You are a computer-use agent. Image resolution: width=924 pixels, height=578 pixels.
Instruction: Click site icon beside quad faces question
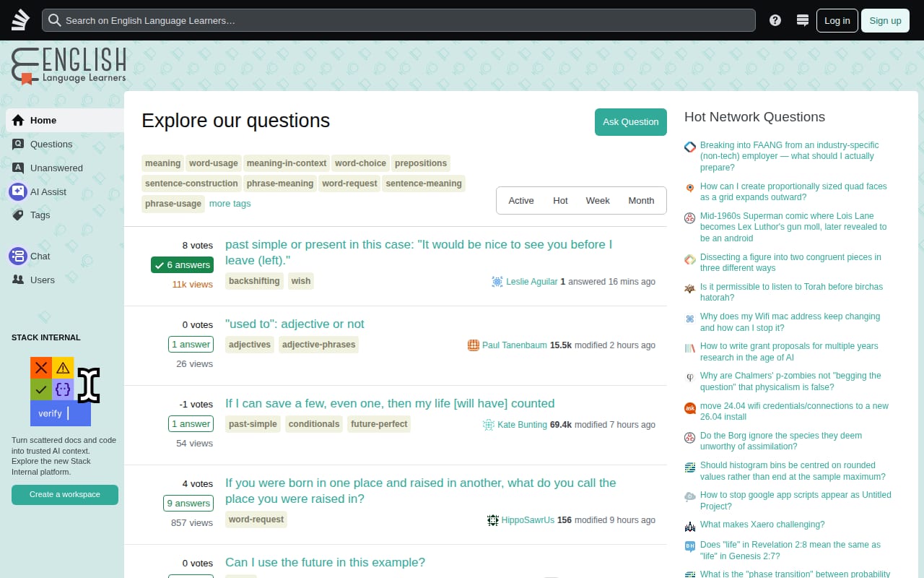(690, 188)
